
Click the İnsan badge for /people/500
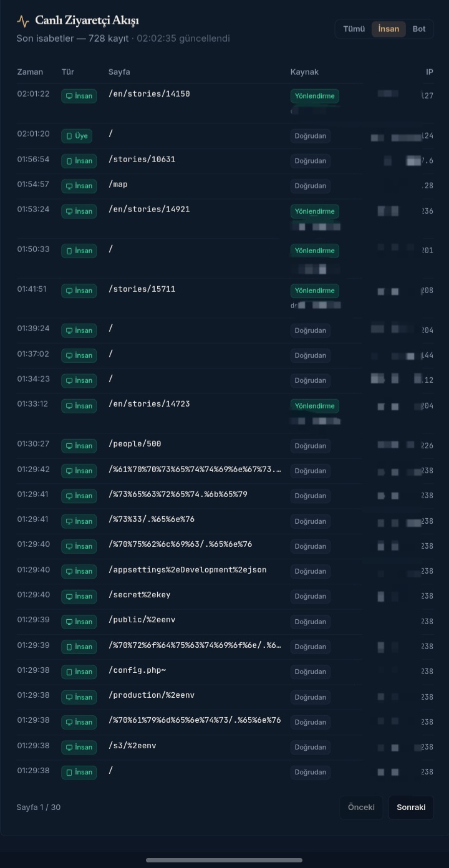tap(79, 446)
